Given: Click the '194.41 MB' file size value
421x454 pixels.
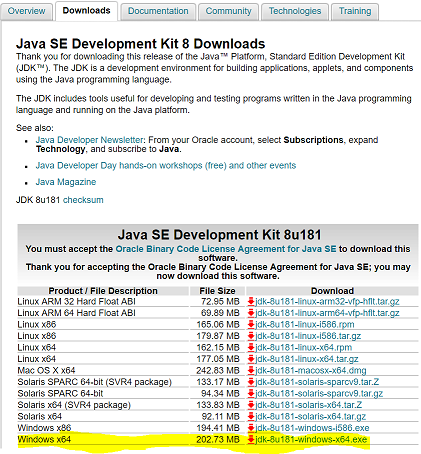Looking at the screenshot, I should click(x=218, y=428).
